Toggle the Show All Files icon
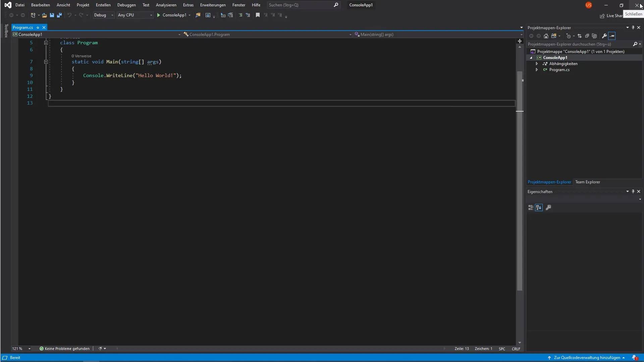 (594, 36)
